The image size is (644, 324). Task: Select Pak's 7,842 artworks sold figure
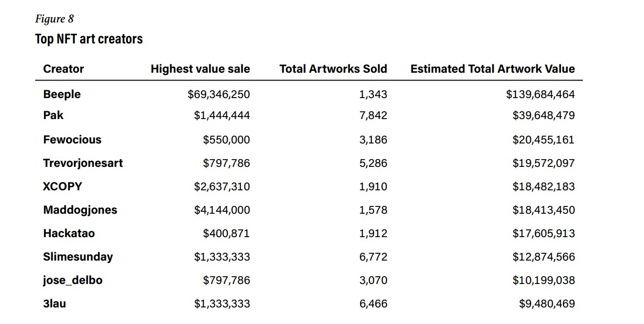pos(373,115)
